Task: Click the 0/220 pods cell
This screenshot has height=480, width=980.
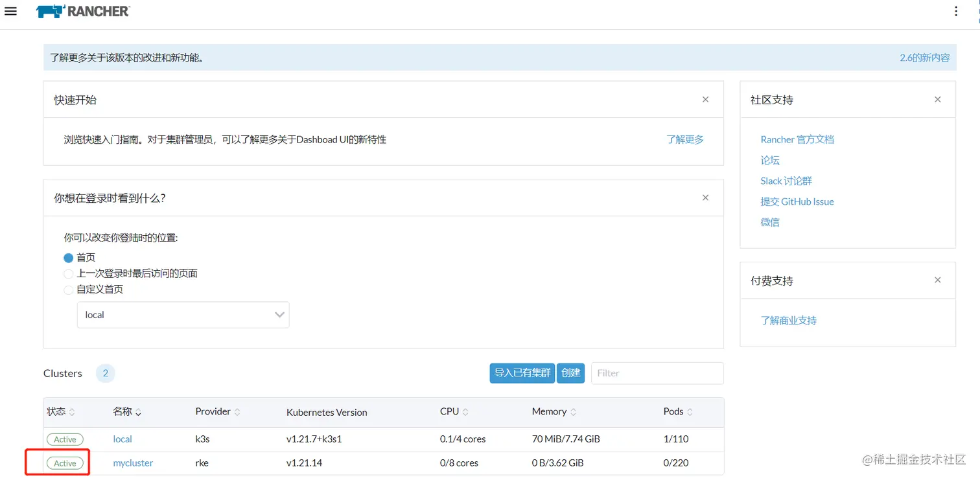Action: 676,463
